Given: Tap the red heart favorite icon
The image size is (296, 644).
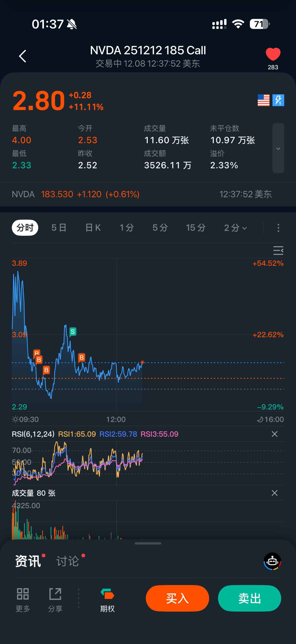Looking at the screenshot, I should (x=273, y=54).
